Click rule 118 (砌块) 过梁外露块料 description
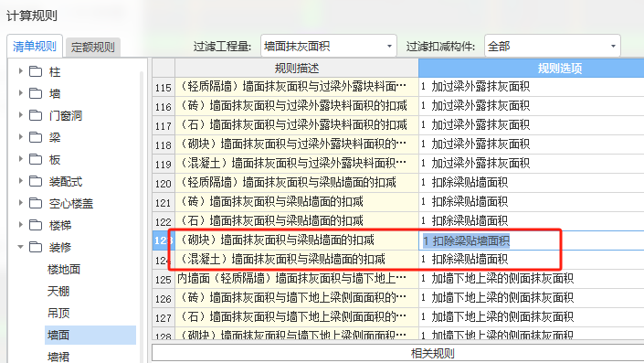The height and width of the screenshot is (363, 644). pos(297,144)
